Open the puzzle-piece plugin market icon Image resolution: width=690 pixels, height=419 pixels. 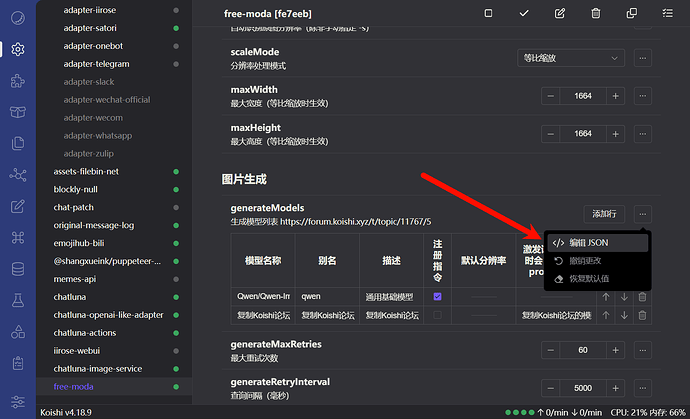coord(18,80)
